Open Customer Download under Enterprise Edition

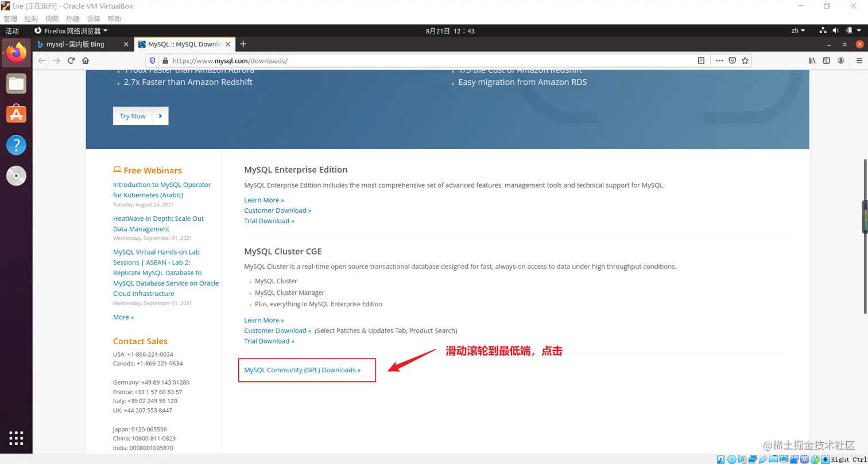pyautogui.click(x=278, y=210)
